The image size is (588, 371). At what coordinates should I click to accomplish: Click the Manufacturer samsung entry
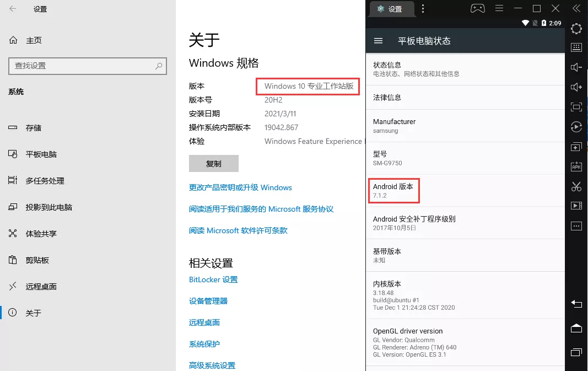(x=465, y=126)
